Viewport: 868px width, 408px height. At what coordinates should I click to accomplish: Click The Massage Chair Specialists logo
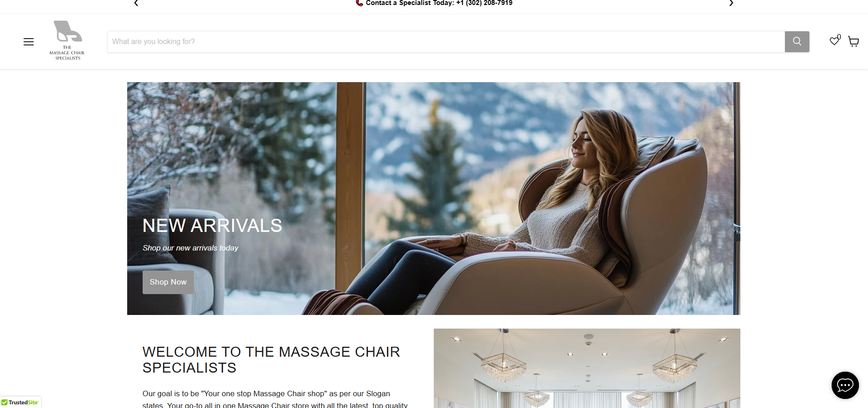[x=67, y=40]
